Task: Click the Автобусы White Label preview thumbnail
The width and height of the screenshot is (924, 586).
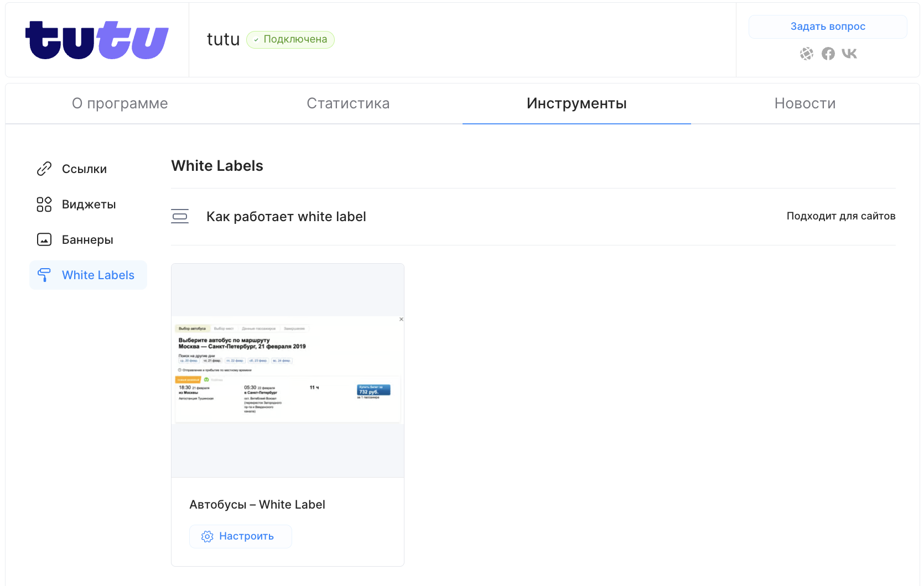Action: (x=288, y=370)
